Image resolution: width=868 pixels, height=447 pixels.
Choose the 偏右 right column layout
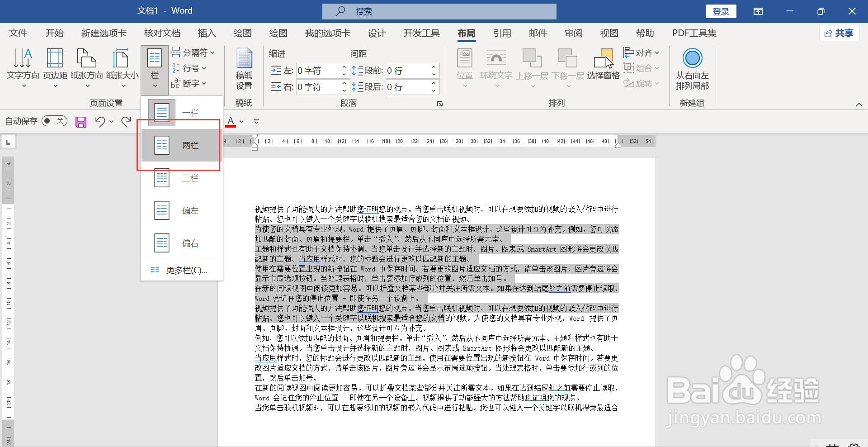[x=182, y=243]
